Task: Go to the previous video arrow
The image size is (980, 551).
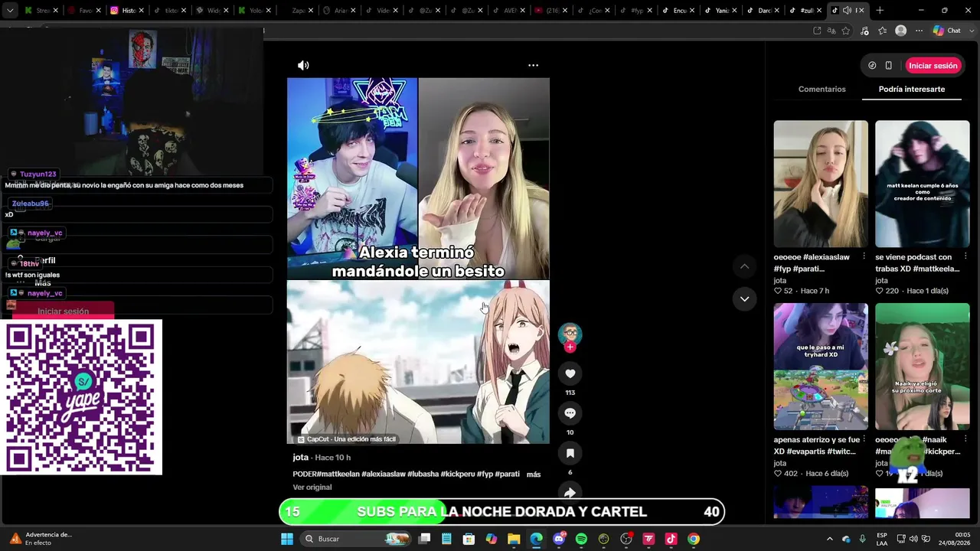Action: coord(744,266)
